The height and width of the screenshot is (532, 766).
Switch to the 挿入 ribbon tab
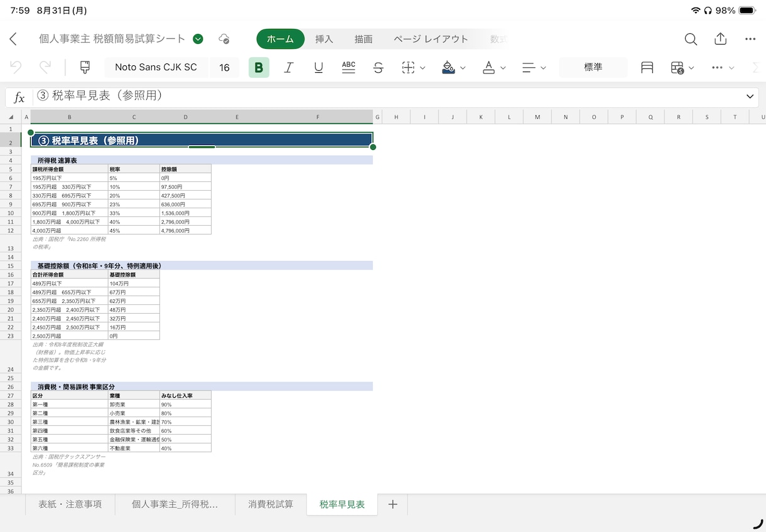point(324,39)
